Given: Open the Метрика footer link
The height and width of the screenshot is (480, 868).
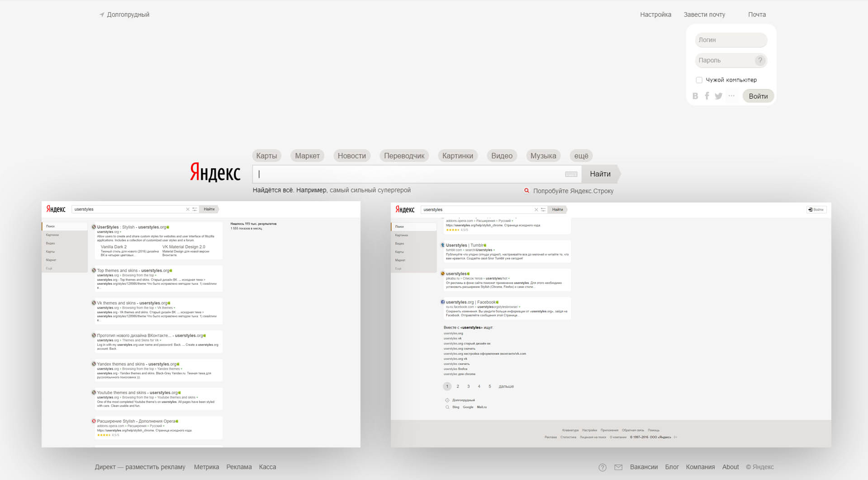Looking at the screenshot, I should pos(206,467).
